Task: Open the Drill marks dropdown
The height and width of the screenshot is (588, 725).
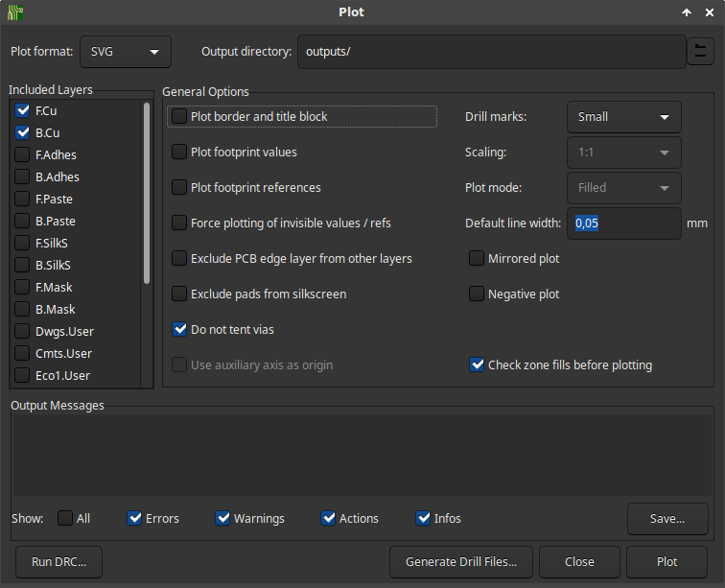Action: (623, 117)
